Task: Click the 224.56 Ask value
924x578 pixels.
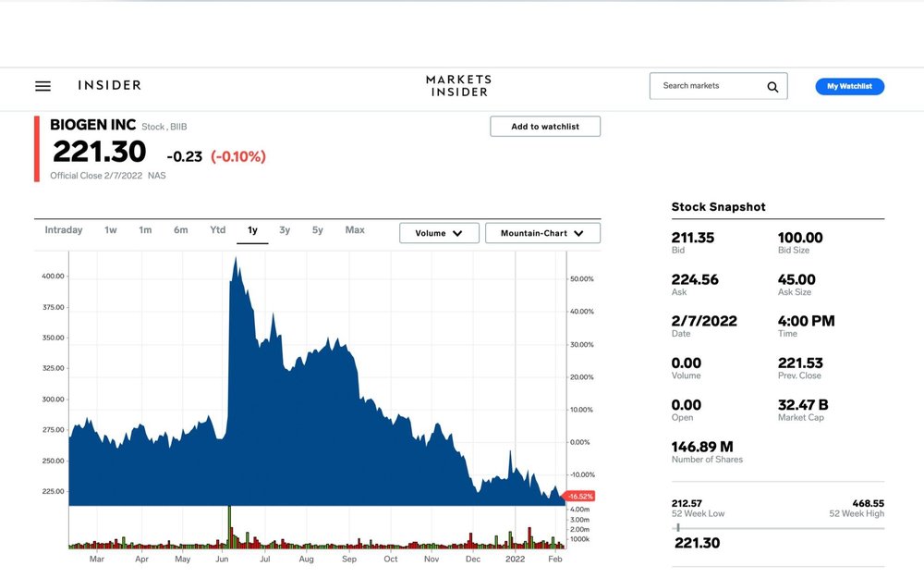Action: point(695,279)
